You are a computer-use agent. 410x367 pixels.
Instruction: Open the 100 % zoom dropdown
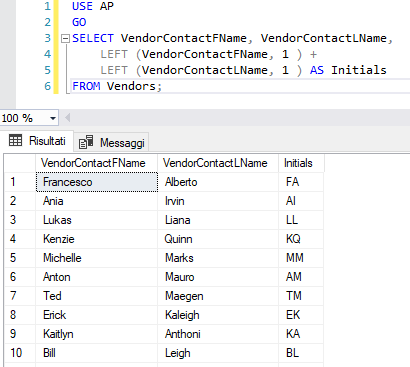click(x=53, y=118)
